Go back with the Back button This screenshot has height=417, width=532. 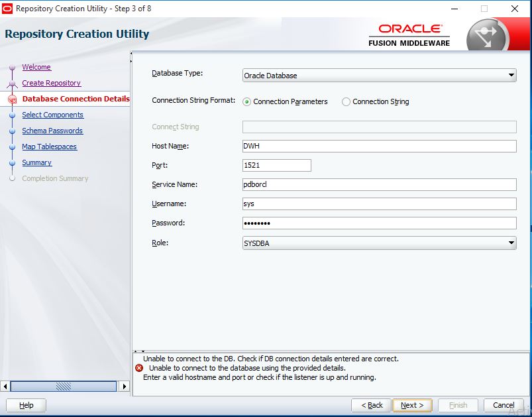coord(371,405)
